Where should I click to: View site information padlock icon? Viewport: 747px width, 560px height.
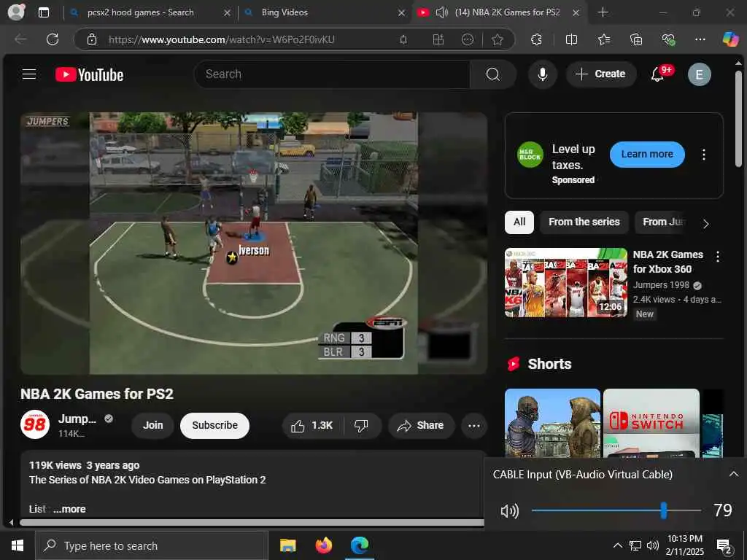92,39
